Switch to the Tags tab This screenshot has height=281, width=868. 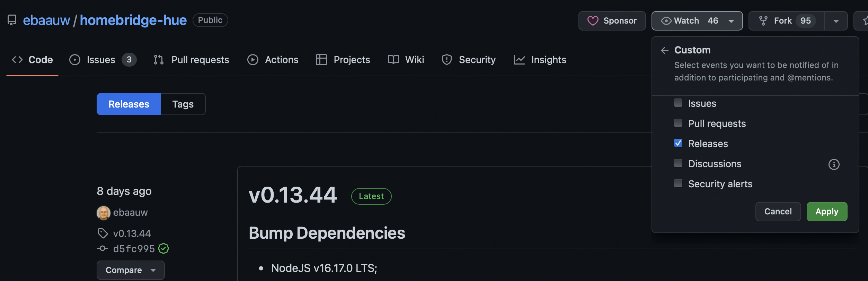[183, 104]
